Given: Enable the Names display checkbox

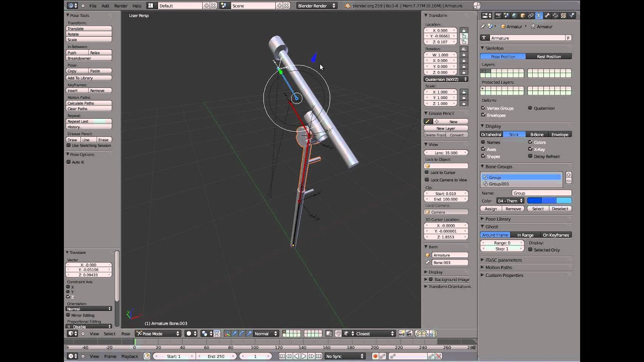Looking at the screenshot, I should [x=483, y=142].
